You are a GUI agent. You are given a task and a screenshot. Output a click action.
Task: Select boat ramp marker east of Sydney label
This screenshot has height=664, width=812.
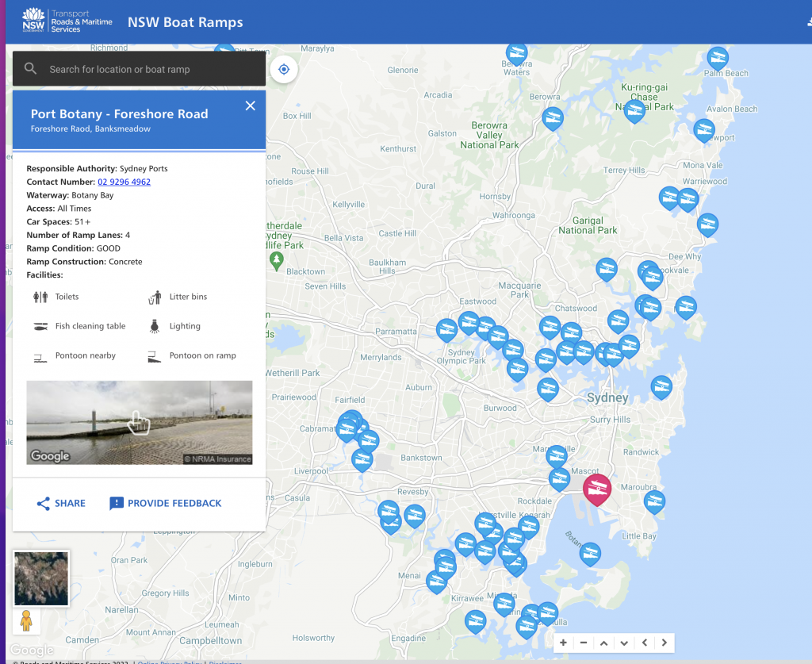pyautogui.click(x=661, y=386)
